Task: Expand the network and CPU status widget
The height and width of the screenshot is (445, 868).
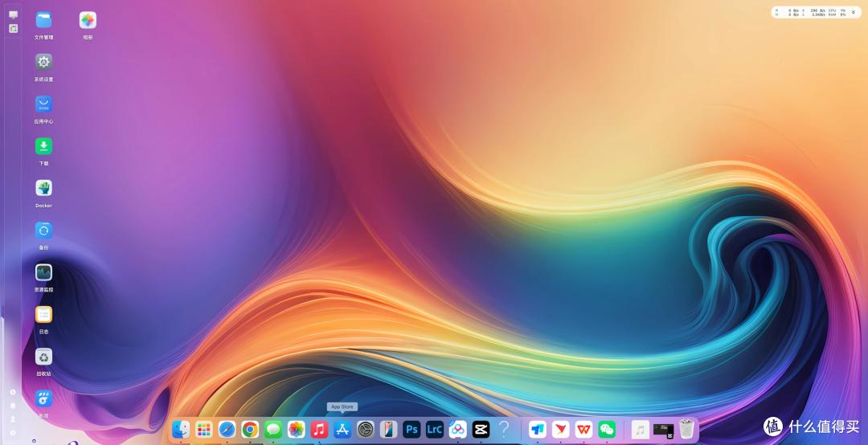Action: point(853,12)
